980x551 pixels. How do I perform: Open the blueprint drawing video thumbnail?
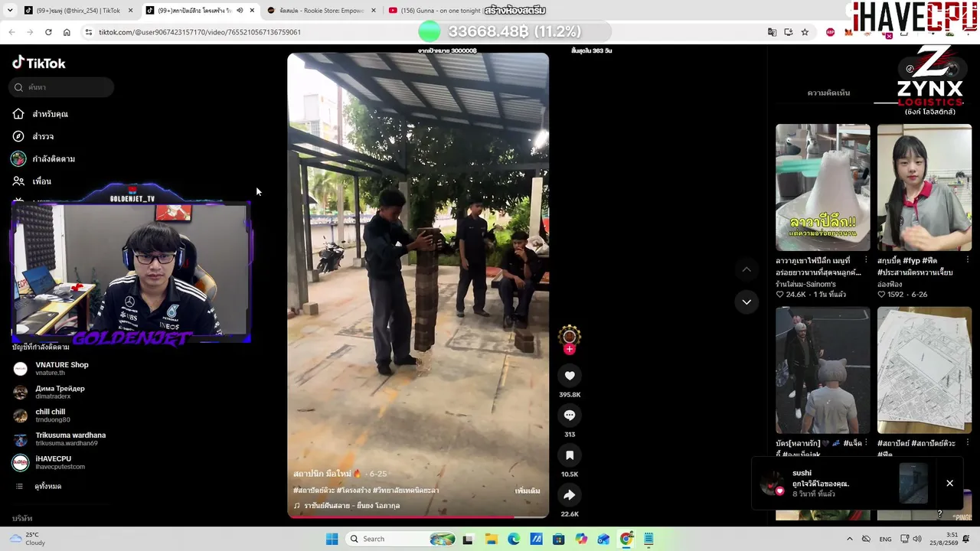(924, 370)
